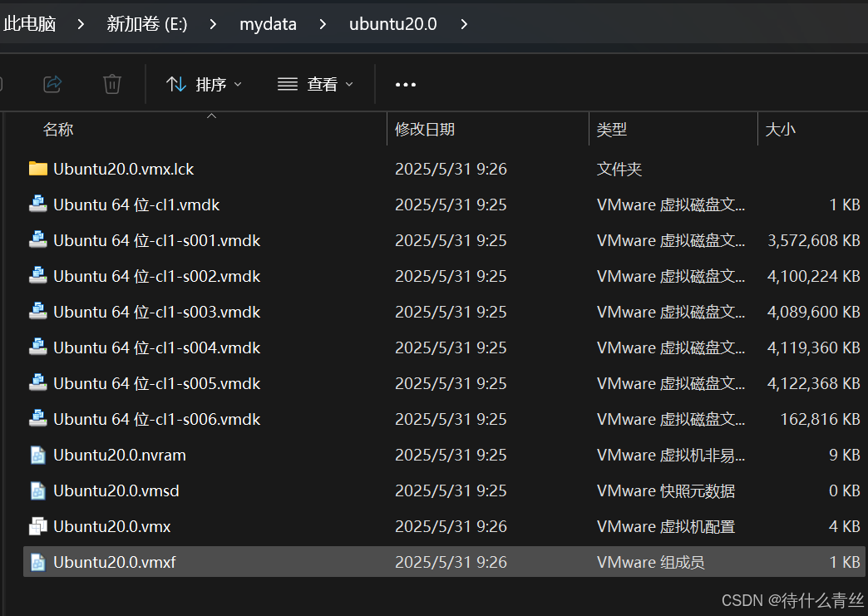Image resolution: width=868 pixels, height=616 pixels.
Task: Click the delete trash icon
Action: coord(111,84)
